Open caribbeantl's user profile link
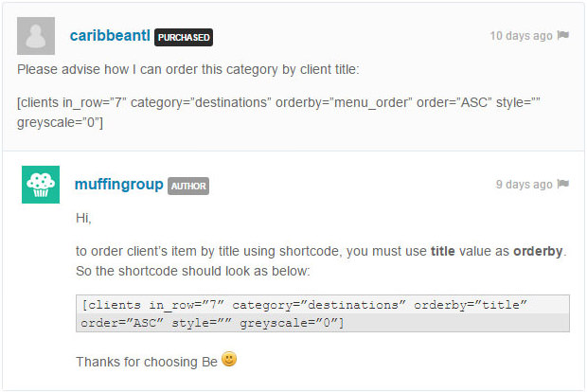This screenshot has height=392, width=587. [x=110, y=36]
